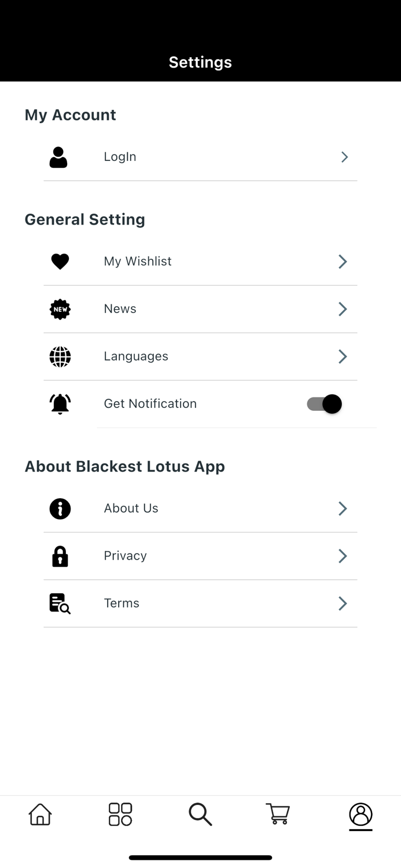Disable the Get Notification toggle
This screenshot has height=868, width=401.
(x=322, y=403)
